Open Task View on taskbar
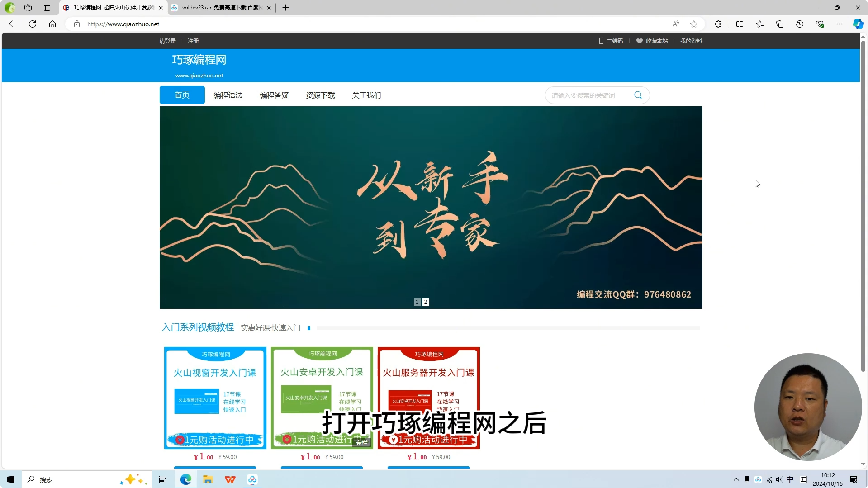The width and height of the screenshot is (868, 488). click(163, 479)
